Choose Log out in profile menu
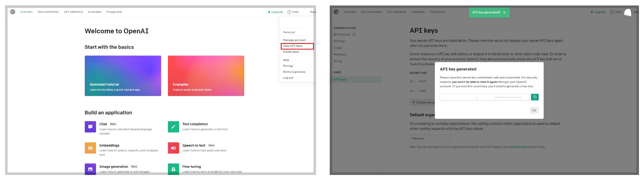 [288, 78]
